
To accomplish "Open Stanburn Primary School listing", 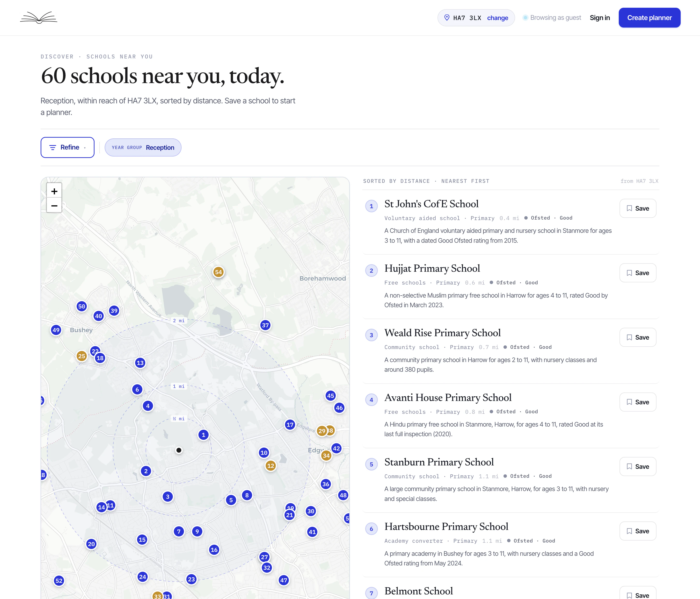I will pos(439,462).
